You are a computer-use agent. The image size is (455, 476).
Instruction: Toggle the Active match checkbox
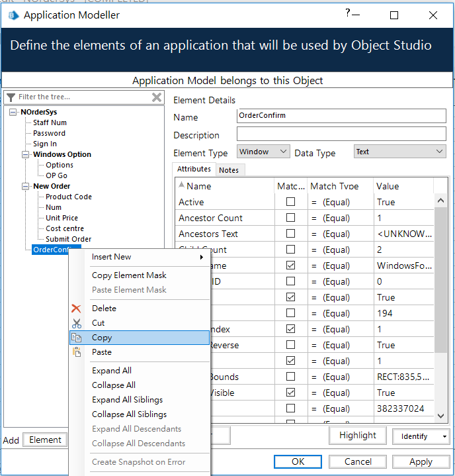coord(290,201)
